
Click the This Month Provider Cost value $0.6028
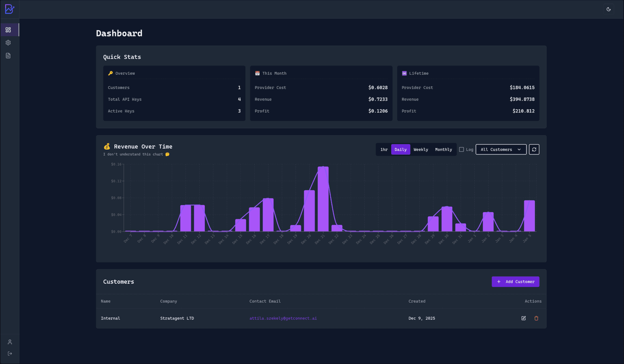pos(378,87)
